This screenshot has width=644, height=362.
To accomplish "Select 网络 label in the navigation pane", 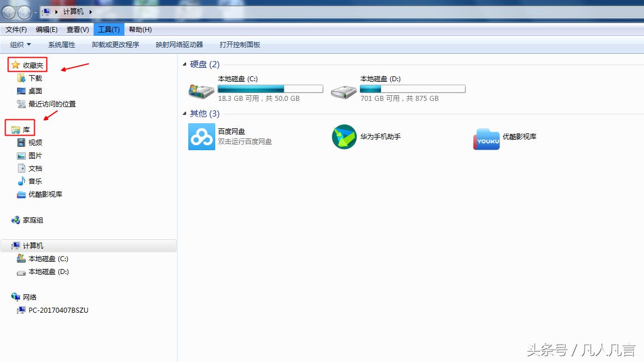I will tap(30, 297).
